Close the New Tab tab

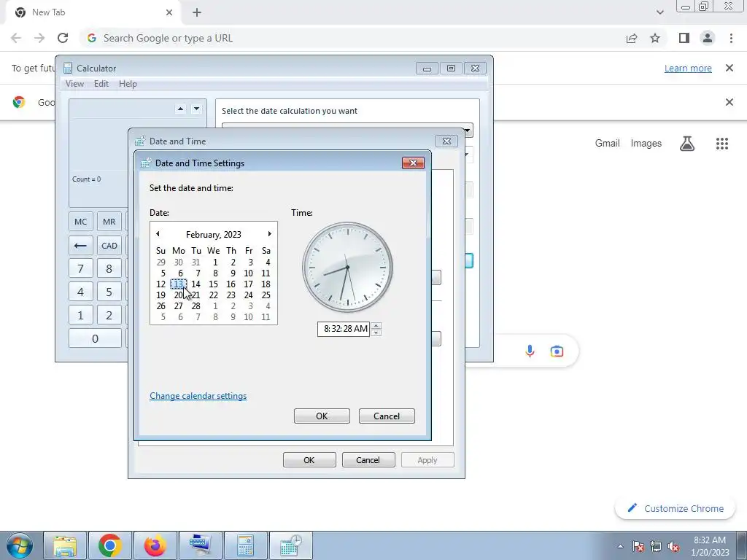click(x=169, y=12)
